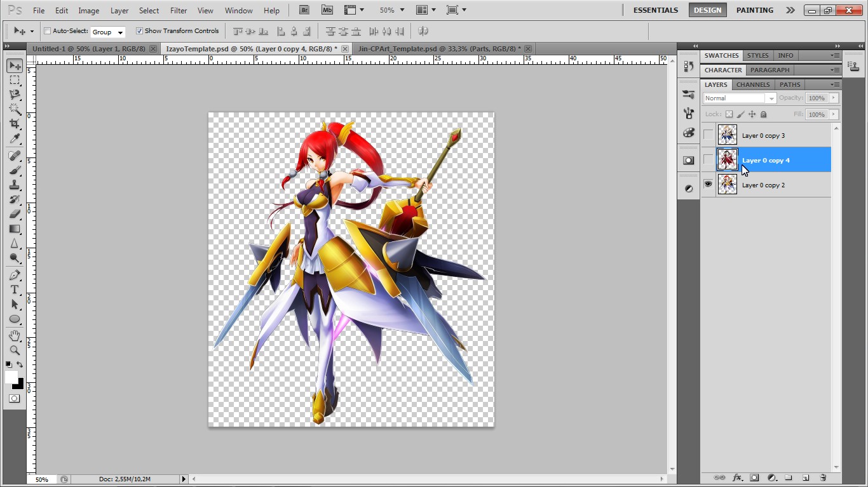Switch to the Painting workspace

[754, 10]
